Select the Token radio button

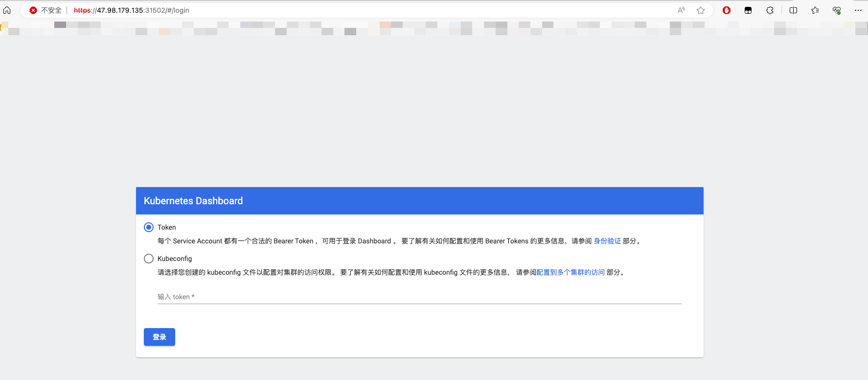pyautogui.click(x=149, y=227)
